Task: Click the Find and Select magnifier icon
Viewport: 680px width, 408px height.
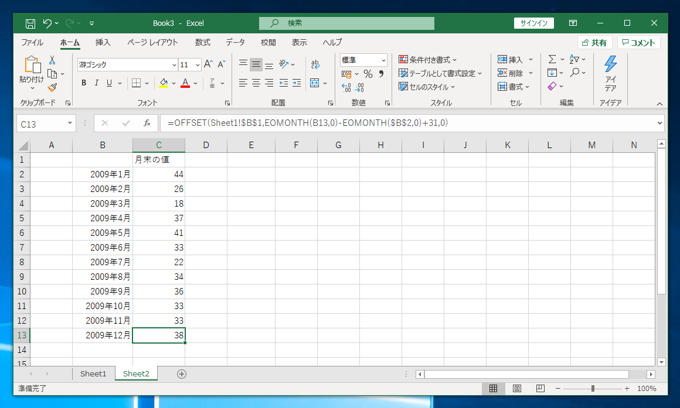Action: click(x=575, y=72)
